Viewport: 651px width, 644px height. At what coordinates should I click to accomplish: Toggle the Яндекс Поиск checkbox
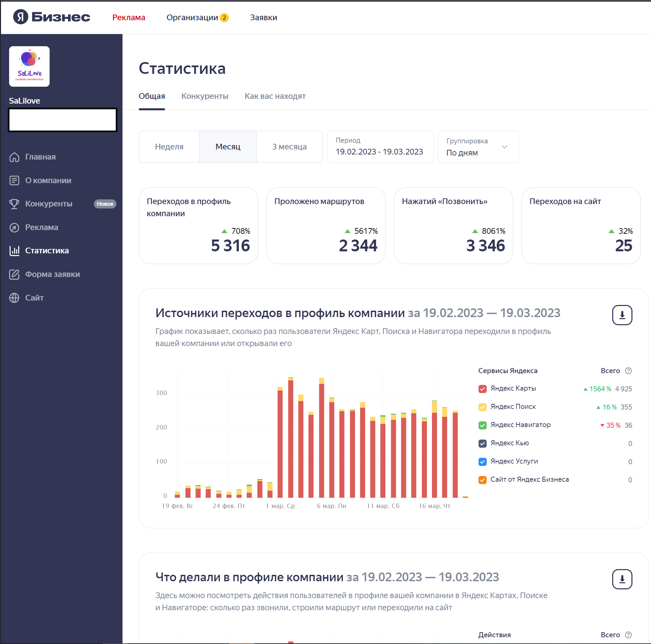[482, 407]
